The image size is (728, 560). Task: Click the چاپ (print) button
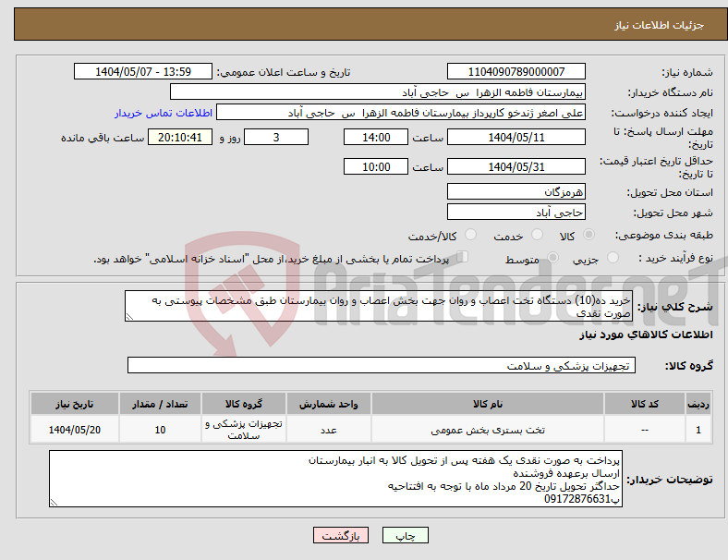click(405, 535)
